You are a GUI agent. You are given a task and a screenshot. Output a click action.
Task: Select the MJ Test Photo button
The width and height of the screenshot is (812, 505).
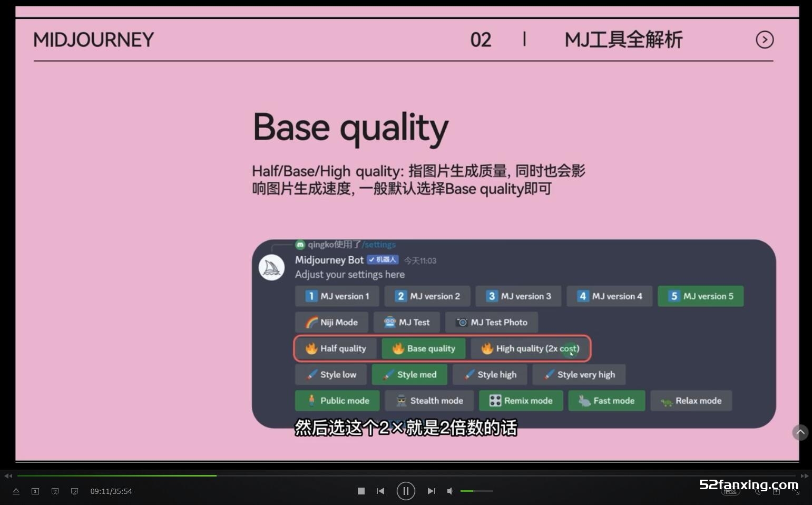point(492,322)
